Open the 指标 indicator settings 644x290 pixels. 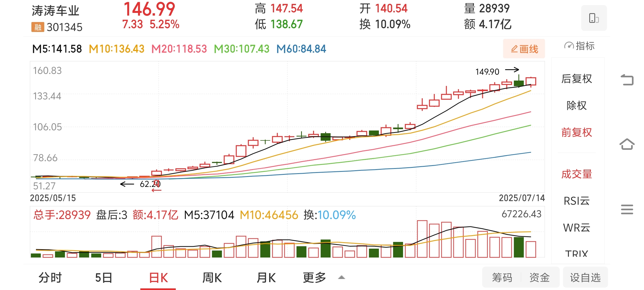click(x=579, y=46)
